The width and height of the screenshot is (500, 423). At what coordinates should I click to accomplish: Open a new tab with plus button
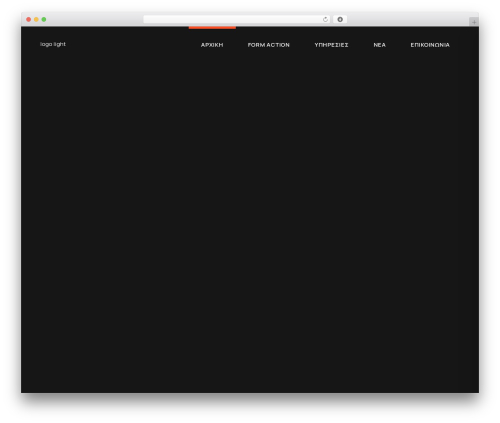point(474,22)
